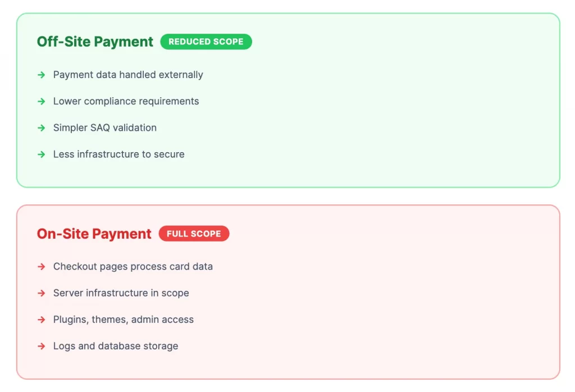The width and height of the screenshot is (575, 392).
Task: Click the FULL SCOPE badge
Action: coord(194,234)
